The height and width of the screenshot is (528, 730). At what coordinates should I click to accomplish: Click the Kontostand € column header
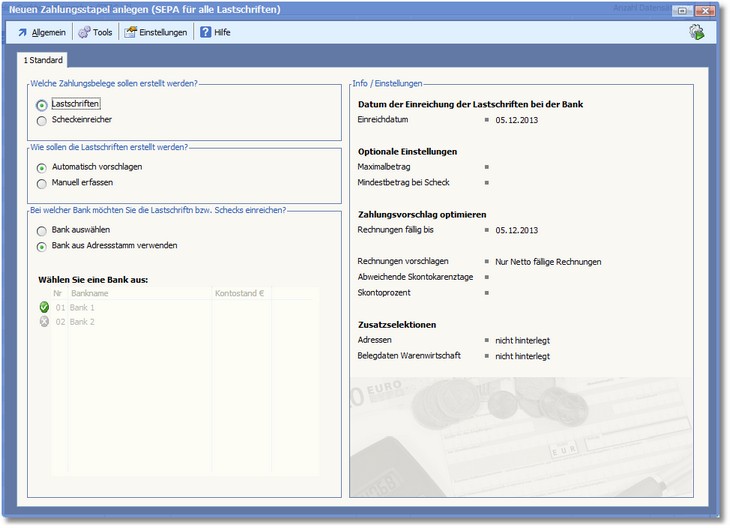tap(239, 294)
